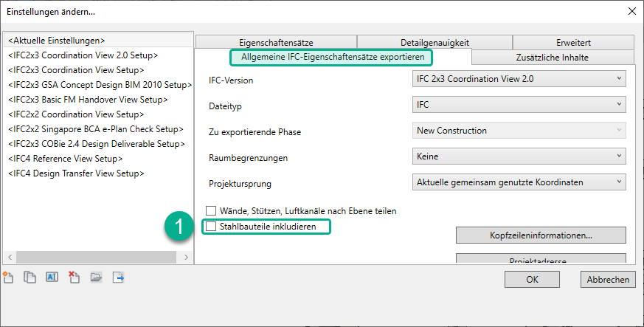Viewport: 644px width, 327px height.
Task: Enable Stahlbauteile inkludieren checkbox
Action: pyautogui.click(x=212, y=227)
